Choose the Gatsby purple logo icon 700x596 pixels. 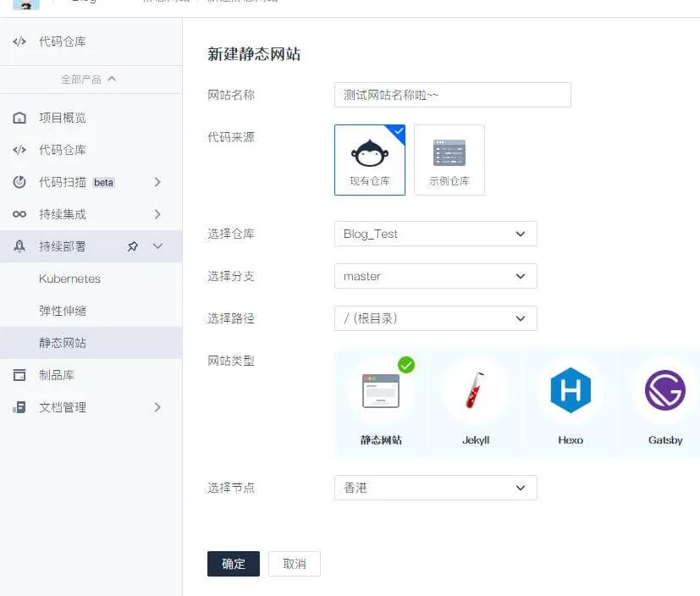pos(664,390)
